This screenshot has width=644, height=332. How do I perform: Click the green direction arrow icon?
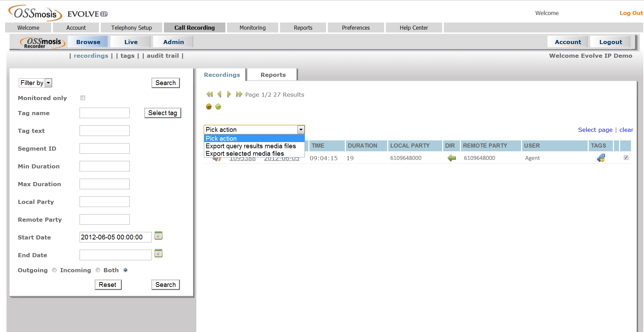[x=451, y=158]
